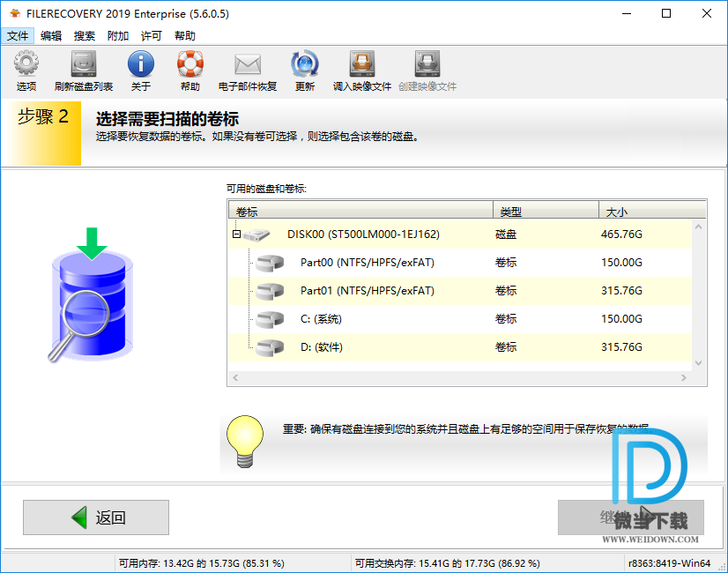Click the 磁盘 type cell for DISK00
Screen dimensions: 728x573
[x=506, y=234]
